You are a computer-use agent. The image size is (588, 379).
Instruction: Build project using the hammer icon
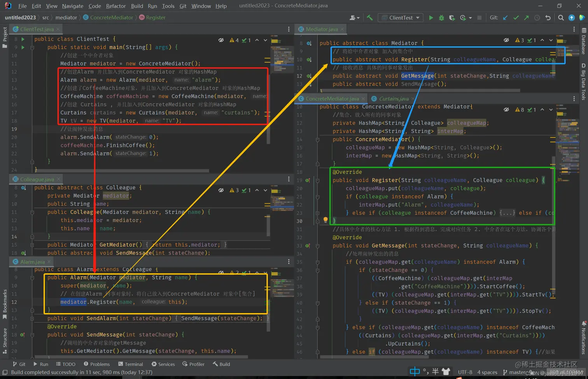(x=369, y=18)
